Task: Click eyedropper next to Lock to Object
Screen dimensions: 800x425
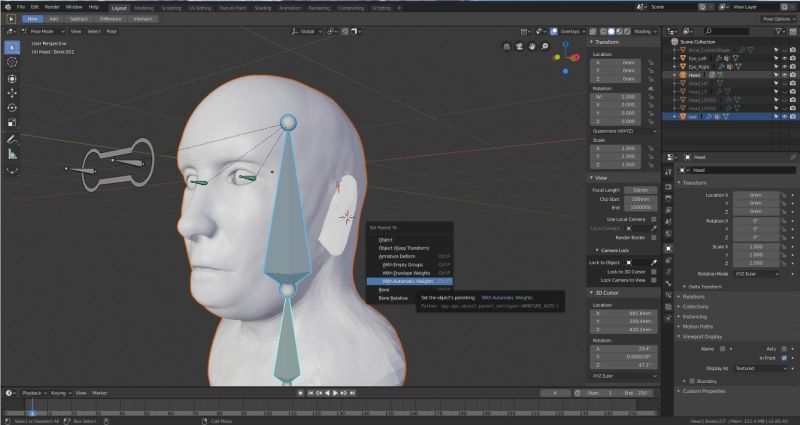Action: point(654,262)
